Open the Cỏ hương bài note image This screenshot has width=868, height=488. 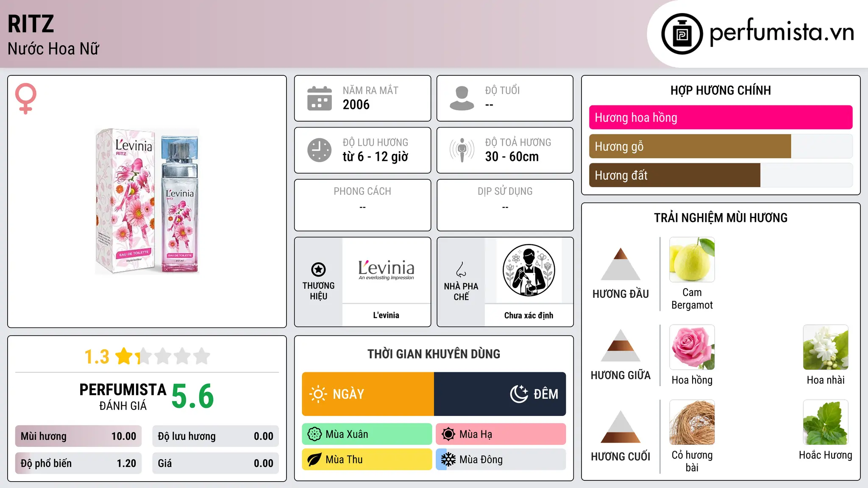pos(692,422)
